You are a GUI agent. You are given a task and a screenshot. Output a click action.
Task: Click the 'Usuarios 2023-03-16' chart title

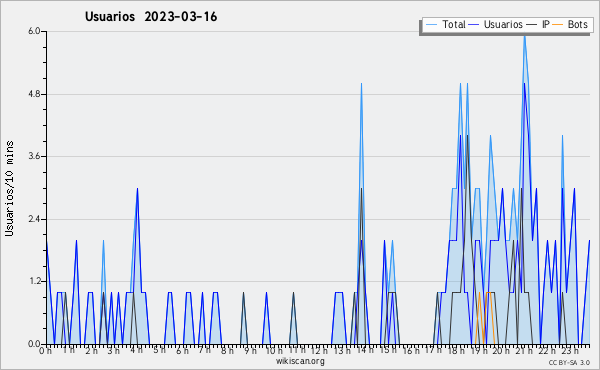151,17
